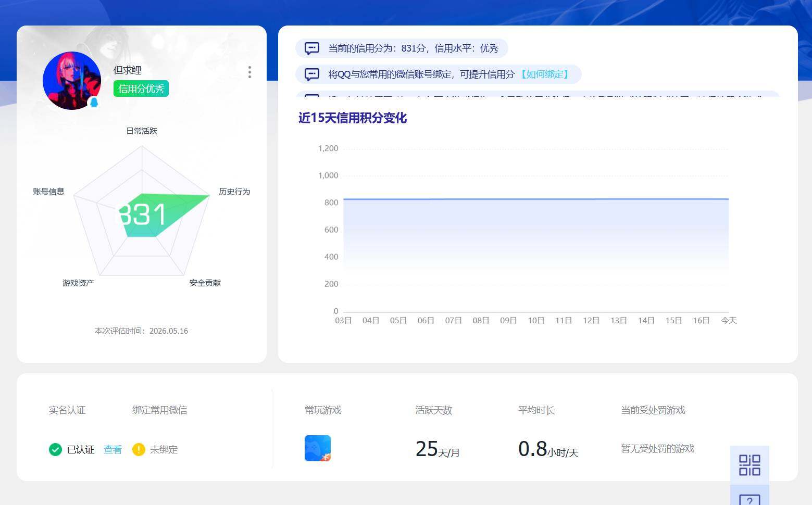Click the 10日 label on chart axis
812x505 pixels.
(x=536, y=320)
